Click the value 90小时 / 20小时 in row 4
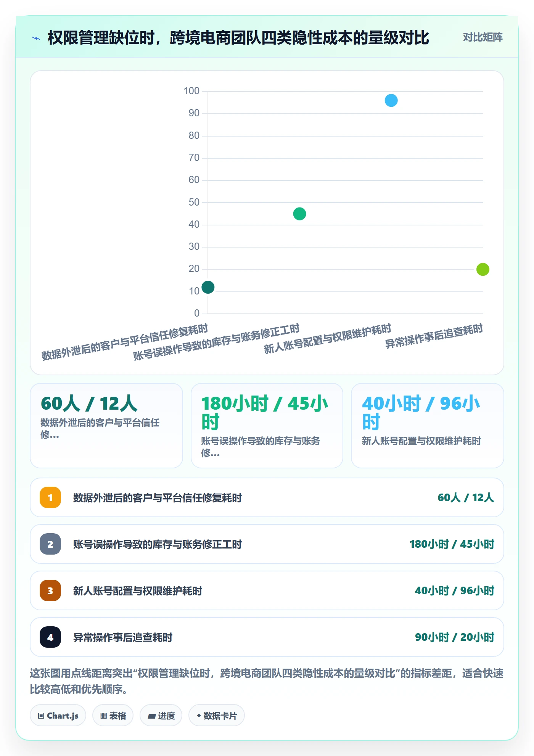Image resolution: width=534 pixels, height=756 pixels. [x=454, y=637]
